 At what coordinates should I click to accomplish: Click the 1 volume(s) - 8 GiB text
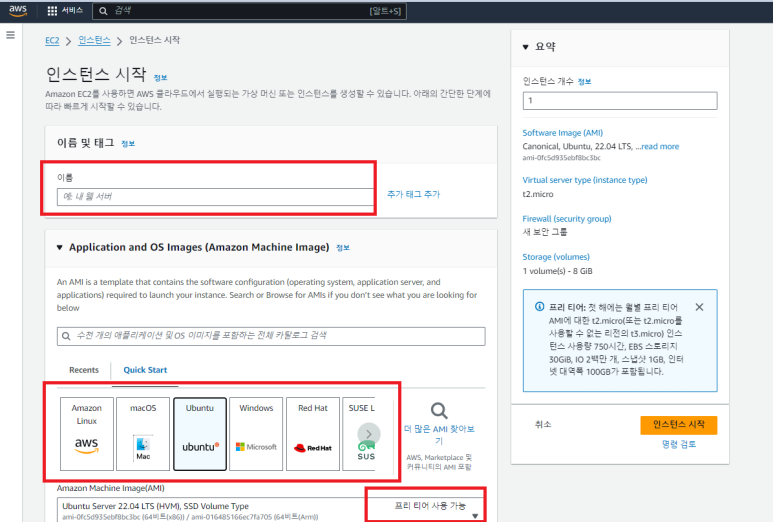click(x=558, y=271)
